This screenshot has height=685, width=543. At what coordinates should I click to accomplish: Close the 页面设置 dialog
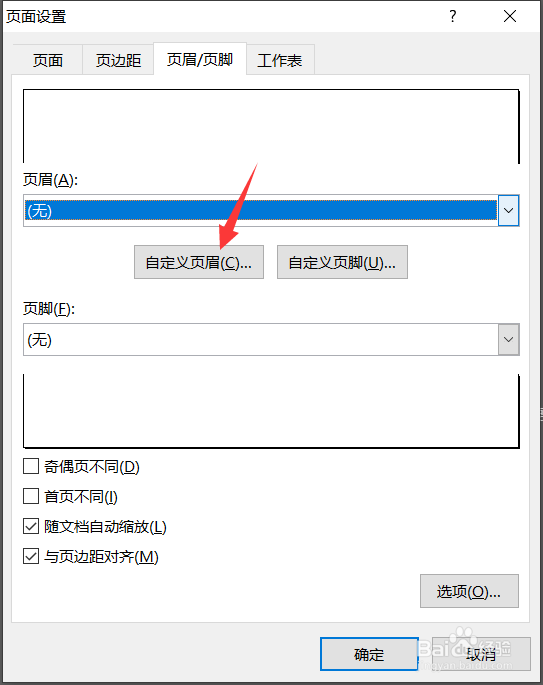click(x=510, y=17)
